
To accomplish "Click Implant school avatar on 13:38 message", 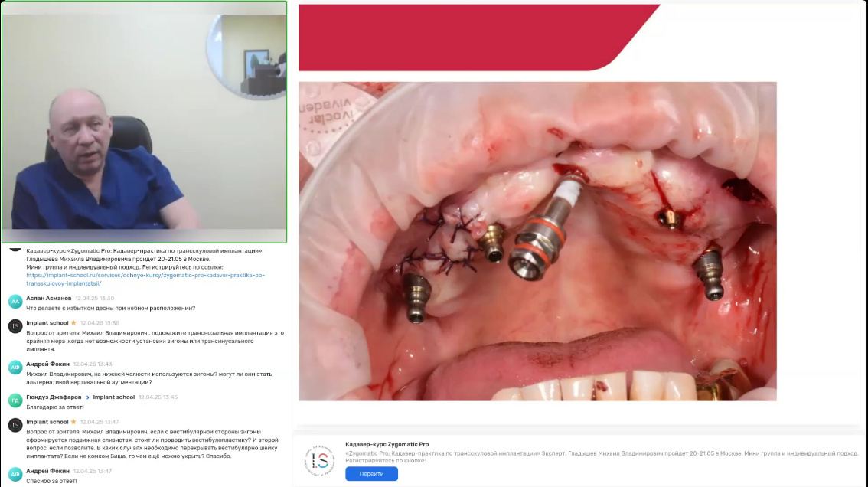I will [x=15, y=325].
